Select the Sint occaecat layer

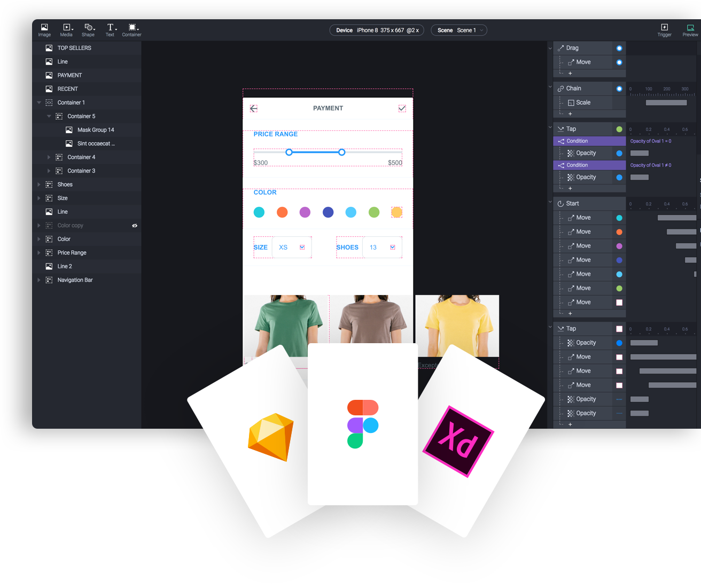(x=87, y=144)
